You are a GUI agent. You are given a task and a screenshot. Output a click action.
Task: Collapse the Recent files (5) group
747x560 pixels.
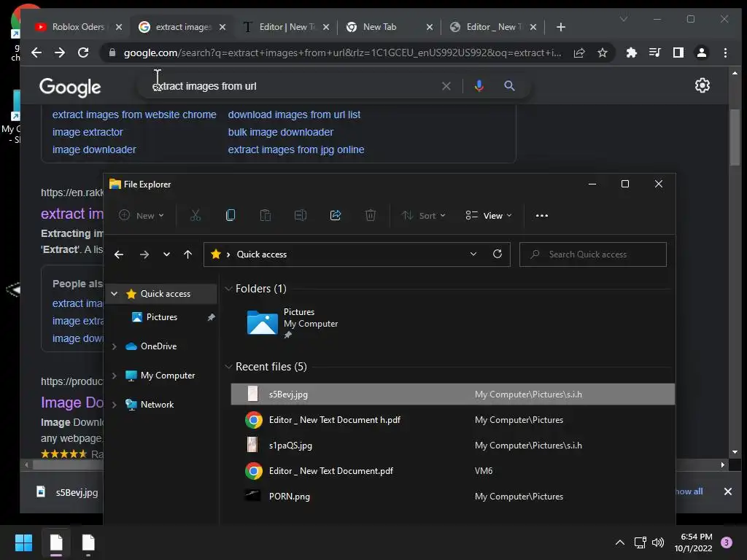228,367
